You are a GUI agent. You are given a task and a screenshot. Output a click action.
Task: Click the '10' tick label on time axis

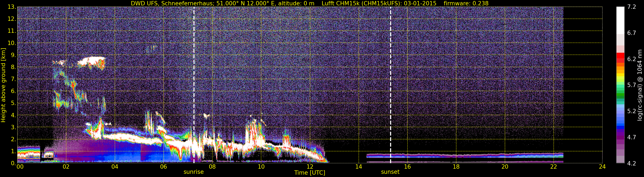click(261, 167)
